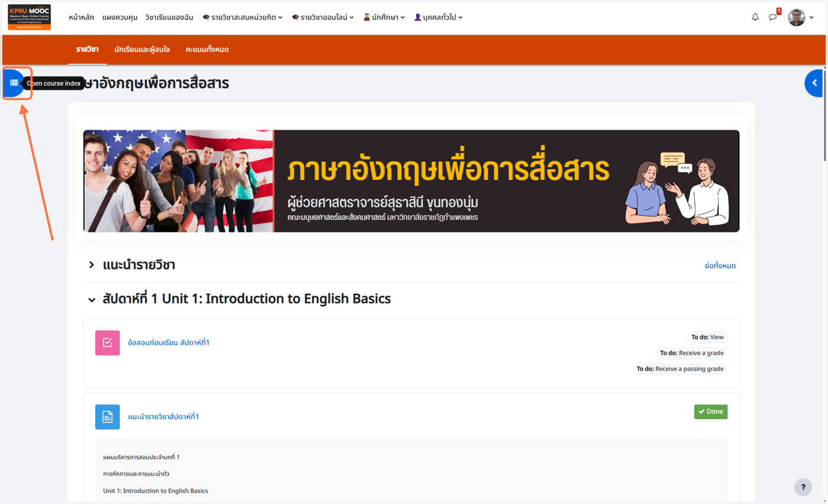
Task: Click the แนะนำรายวิชา section title
Action: pyautogui.click(x=139, y=265)
